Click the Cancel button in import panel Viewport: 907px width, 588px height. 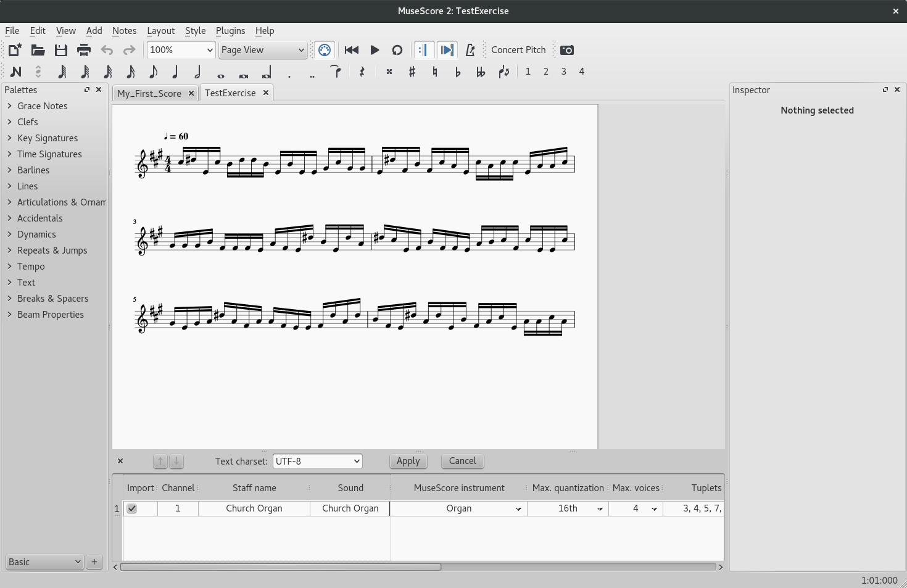point(462,461)
